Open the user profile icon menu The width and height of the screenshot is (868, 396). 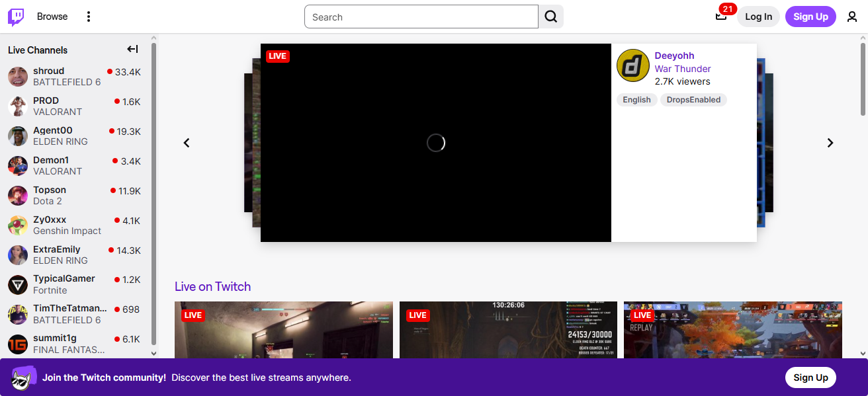pyautogui.click(x=852, y=17)
